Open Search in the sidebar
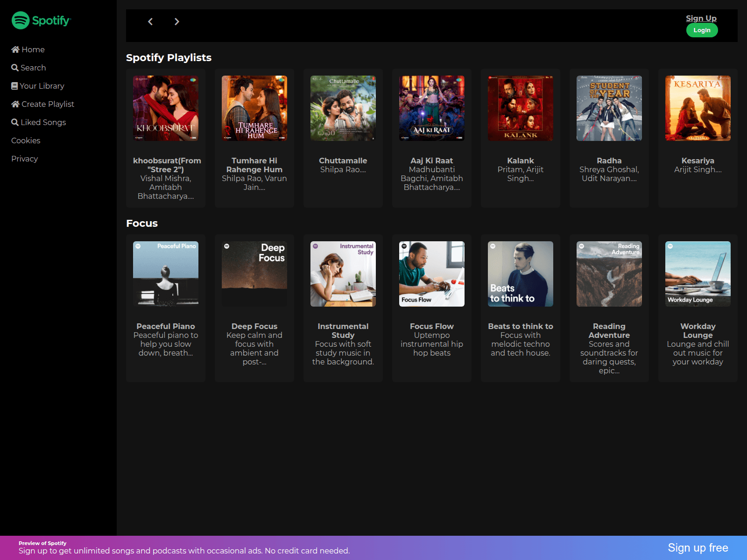 (x=28, y=68)
